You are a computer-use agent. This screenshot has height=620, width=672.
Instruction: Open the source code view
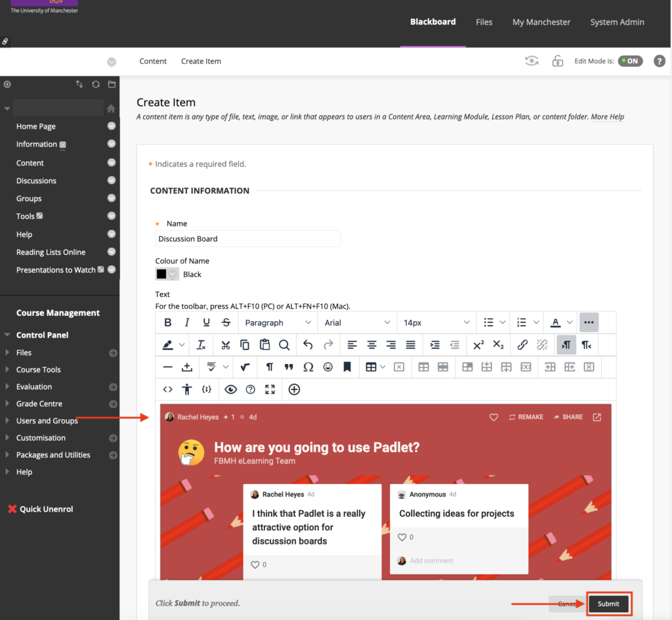coord(167,389)
